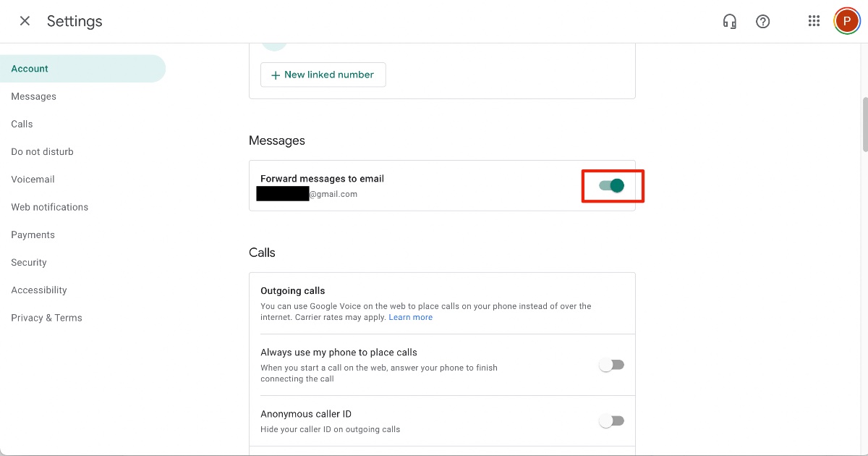Screen dimensions: 868x456
Task: Open the Google apps grid
Action: (814, 21)
